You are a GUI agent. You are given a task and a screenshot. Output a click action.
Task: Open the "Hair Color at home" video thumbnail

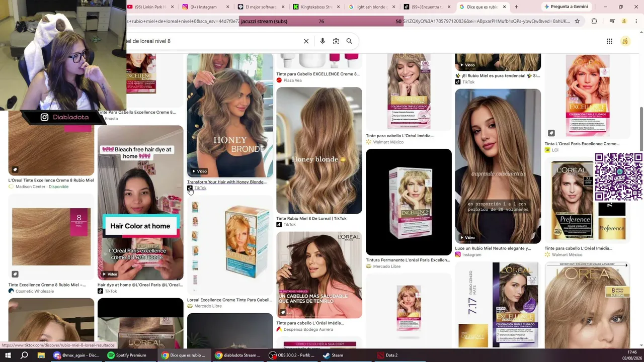point(140,203)
